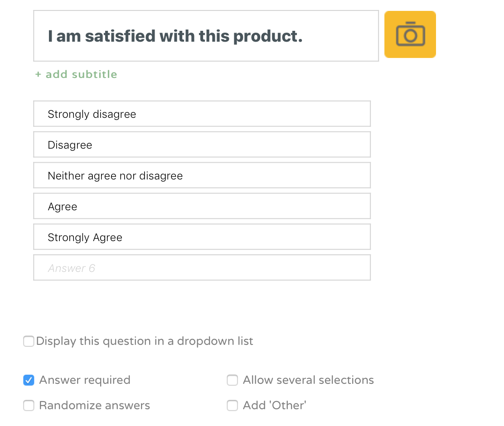Enable 'Display this question in a dropdown list'
Screen dimensions: 504x426
pos(29,341)
